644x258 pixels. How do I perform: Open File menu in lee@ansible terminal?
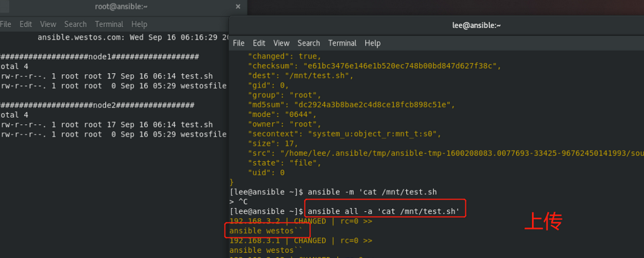[238, 43]
